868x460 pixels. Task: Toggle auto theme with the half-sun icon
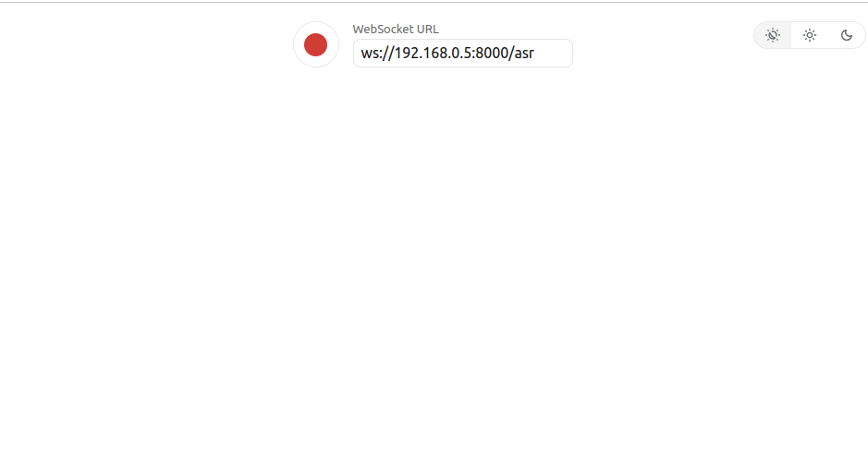[773, 35]
